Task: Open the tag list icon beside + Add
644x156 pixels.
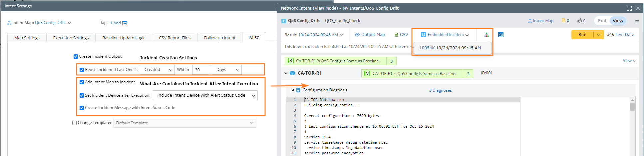Action: [x=125, y=23]
